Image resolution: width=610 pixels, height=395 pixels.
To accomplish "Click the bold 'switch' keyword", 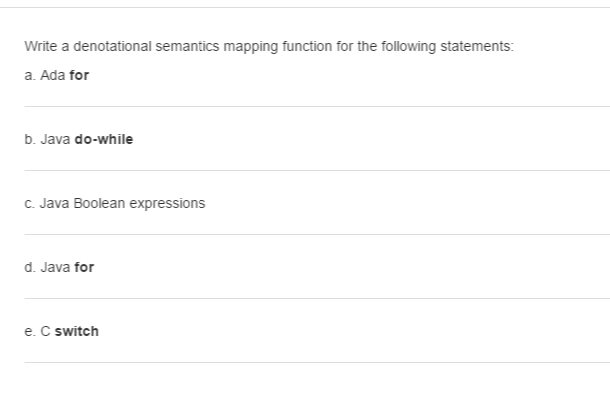I will click(77, 332).
